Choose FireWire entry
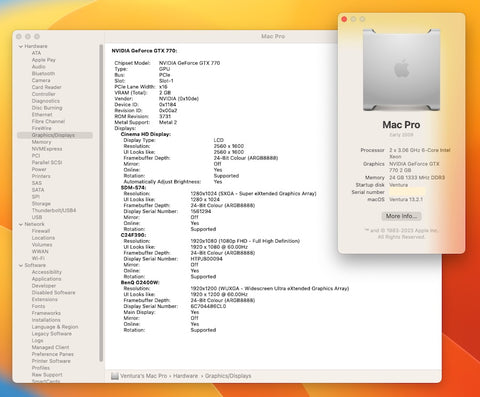This screenshot has width=480, height=397. (42, 128)
